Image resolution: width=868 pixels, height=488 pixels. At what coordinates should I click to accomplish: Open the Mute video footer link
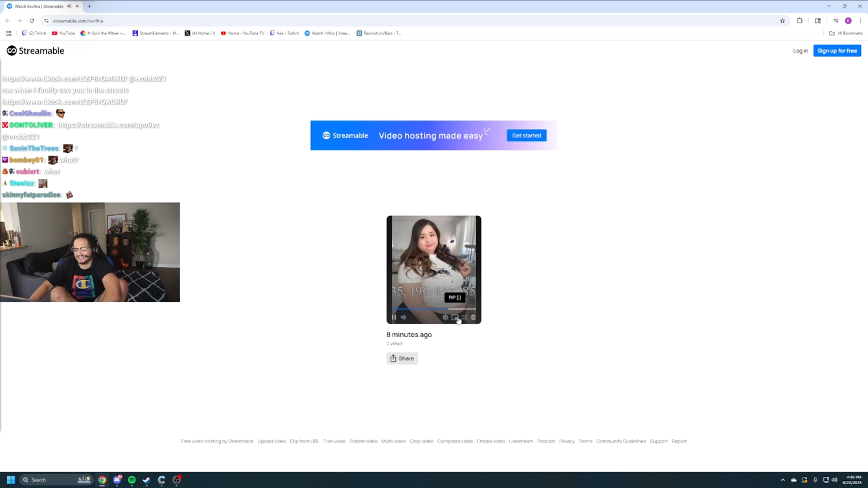[x=393, y=441]
